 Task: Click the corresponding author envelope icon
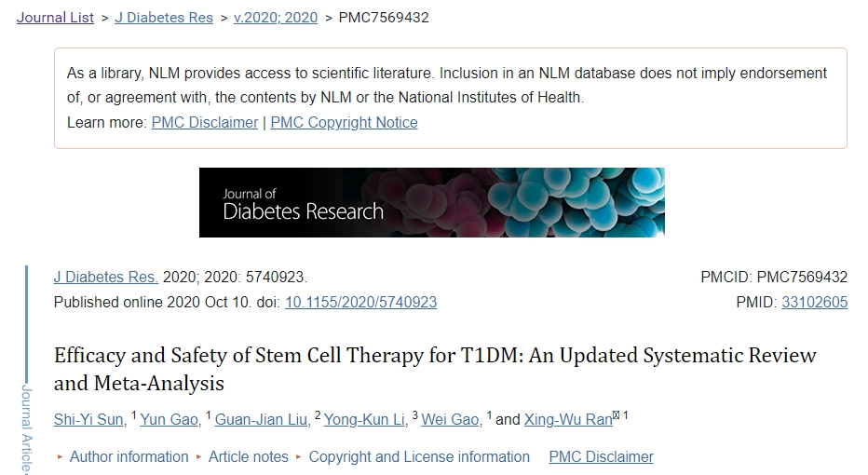click(x=616, y=416)
